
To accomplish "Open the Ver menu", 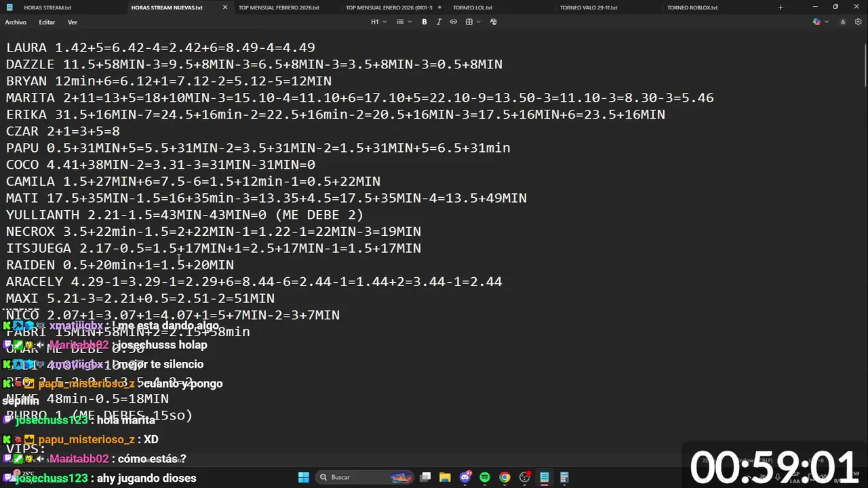I will (x=73, y=22).
